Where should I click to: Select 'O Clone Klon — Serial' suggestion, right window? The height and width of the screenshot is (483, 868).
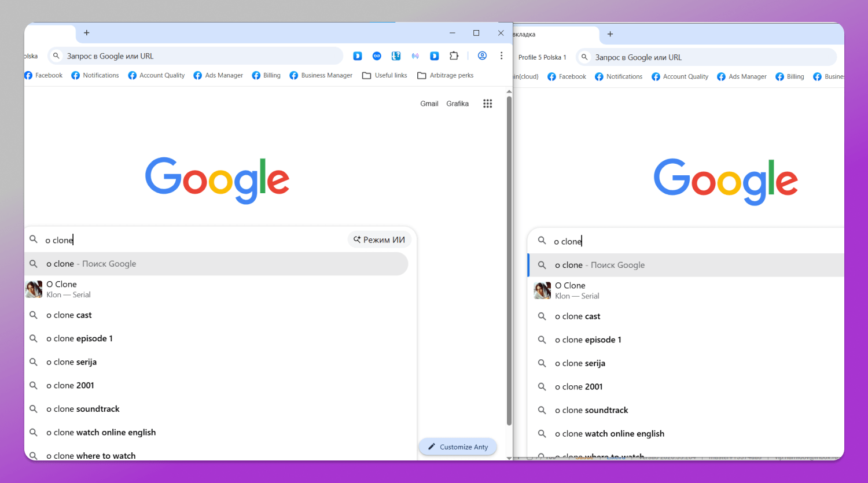686,290
